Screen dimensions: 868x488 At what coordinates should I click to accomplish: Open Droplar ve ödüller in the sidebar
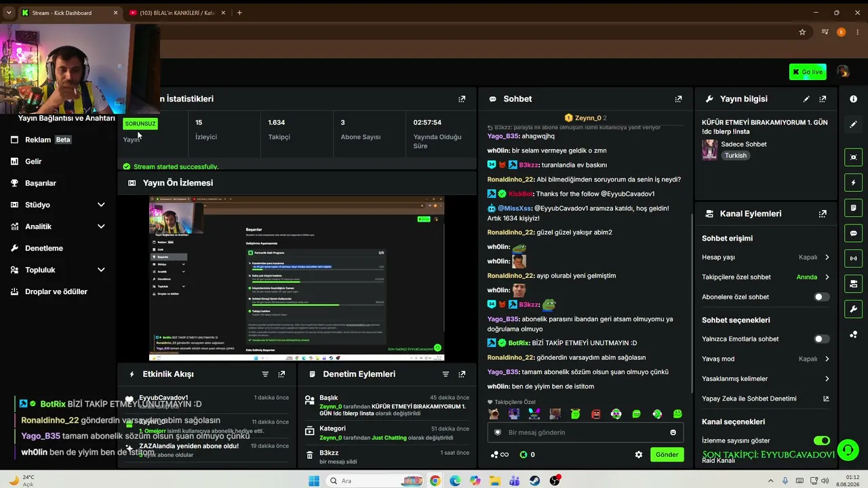pyautogui.click(x=58, y=291)
